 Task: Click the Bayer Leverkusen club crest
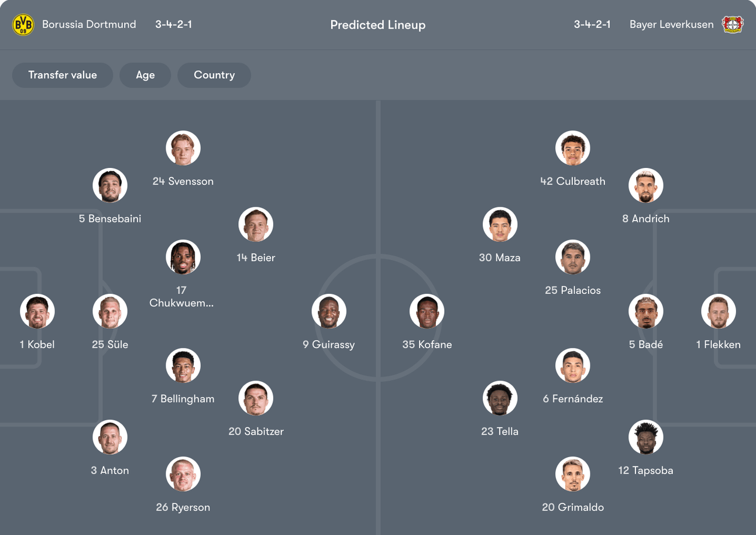(x=733, y=25)
